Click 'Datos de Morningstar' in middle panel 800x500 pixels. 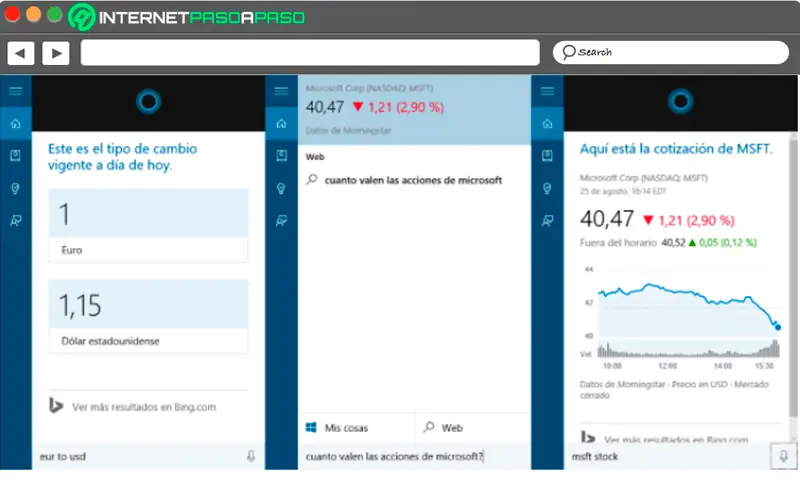(348, 131)
